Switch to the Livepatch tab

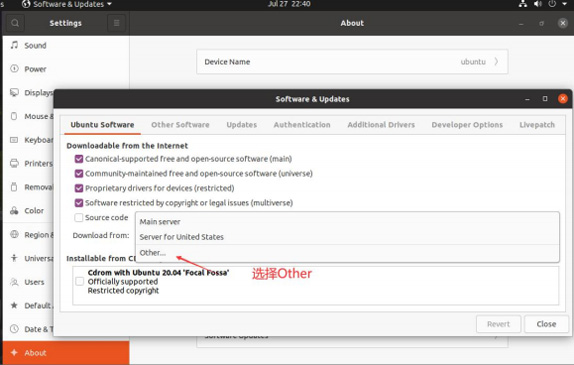click(x=537, y=125)
